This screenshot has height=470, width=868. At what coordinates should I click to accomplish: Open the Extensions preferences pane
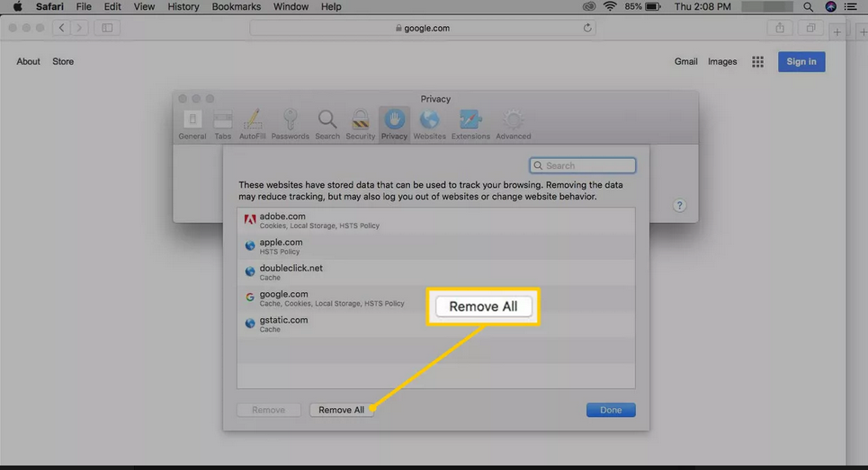470,125
